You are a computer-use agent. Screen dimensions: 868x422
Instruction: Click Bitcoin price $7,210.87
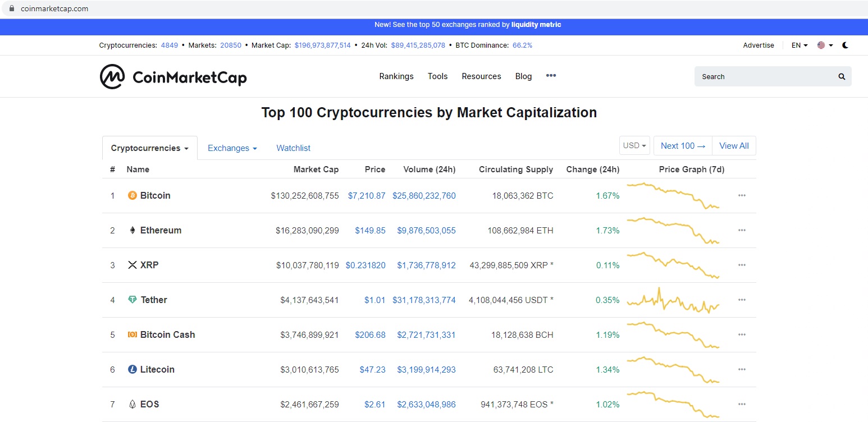coord(367,196)
